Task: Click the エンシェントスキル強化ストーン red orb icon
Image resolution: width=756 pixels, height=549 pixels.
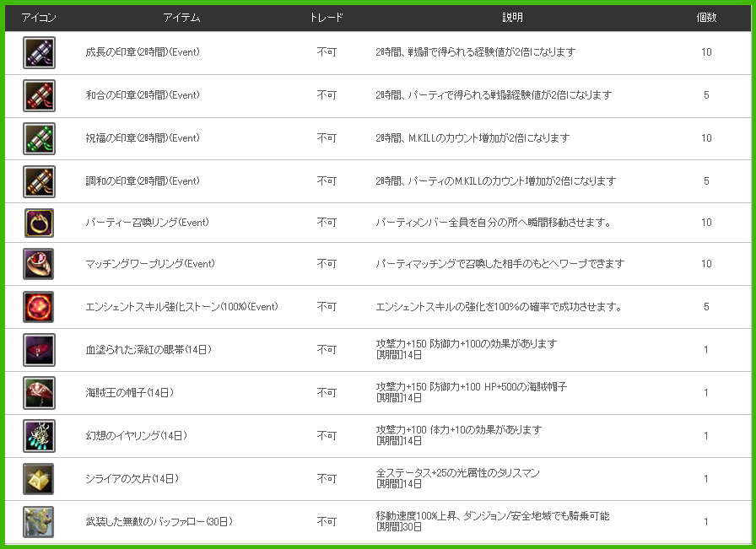Action: (39, 307)
